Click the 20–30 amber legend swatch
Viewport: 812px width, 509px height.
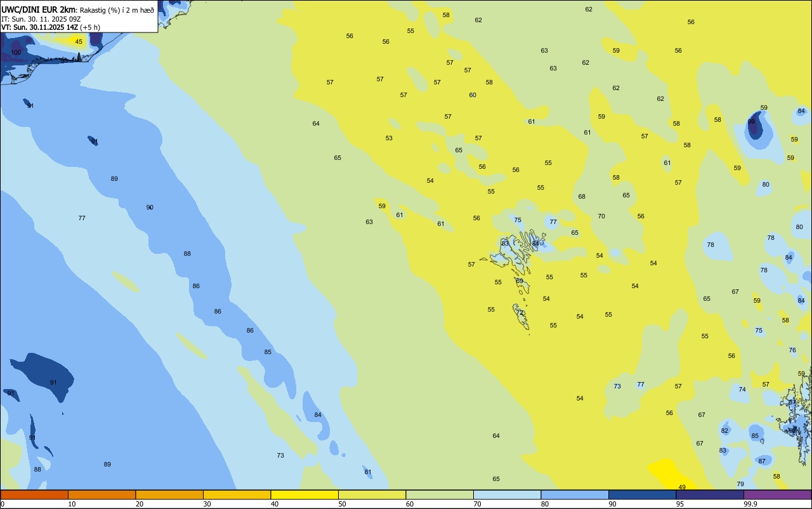pyautogui.click(x=169, y=494)
